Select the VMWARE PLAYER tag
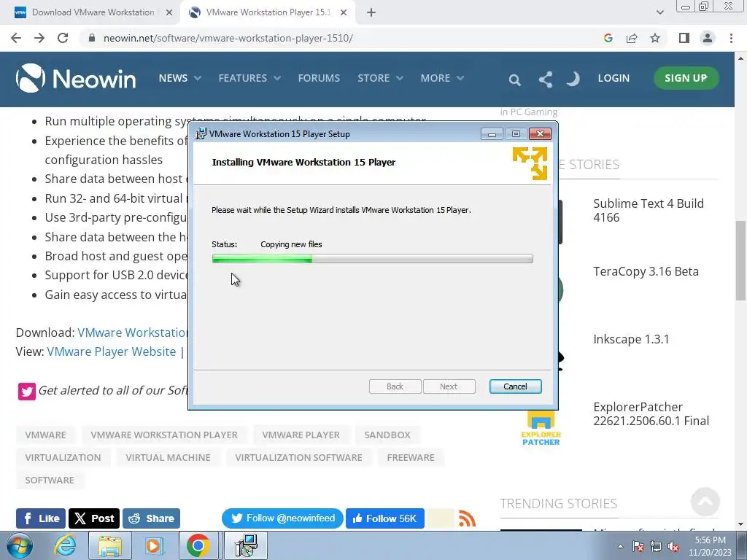Image resolution: width=747 pixels, height=560 pixels. tap(301, 435)
